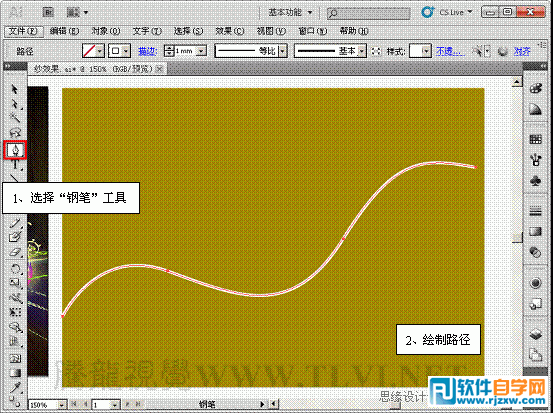
Task: Open the Artboards panel
Action: pos(535,354)
